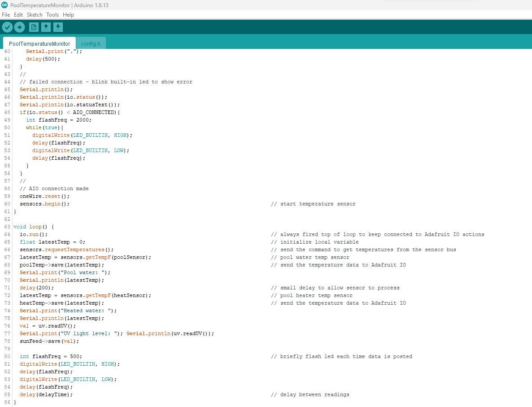Click line number 48 in the gutter
This screenshot has height=407, width=532.
pos(7,112)
